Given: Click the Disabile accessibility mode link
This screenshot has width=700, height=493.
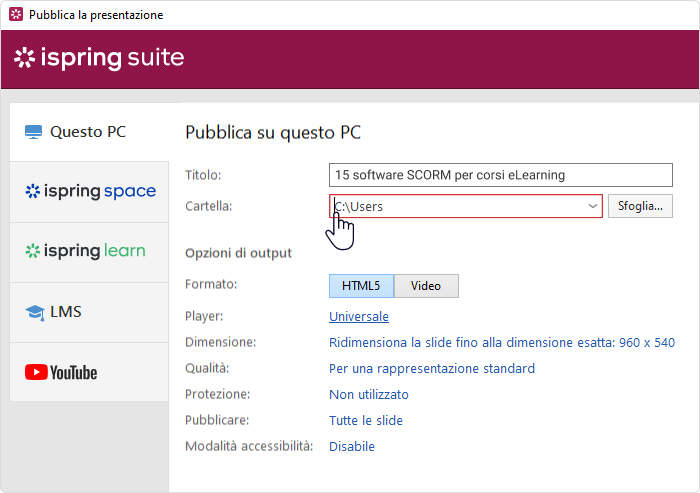Looking at the screenshot, I should [352, 446].
